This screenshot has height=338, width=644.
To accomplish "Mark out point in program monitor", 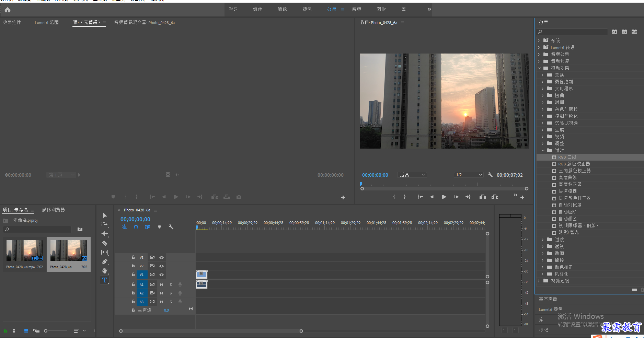I will pyautogui.click(x=405, y=197).
